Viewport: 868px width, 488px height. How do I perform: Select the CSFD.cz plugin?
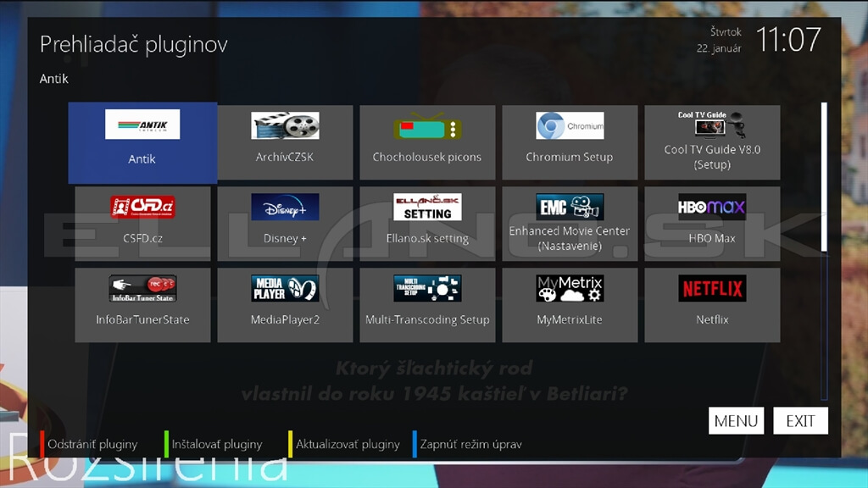click(142, 224)
